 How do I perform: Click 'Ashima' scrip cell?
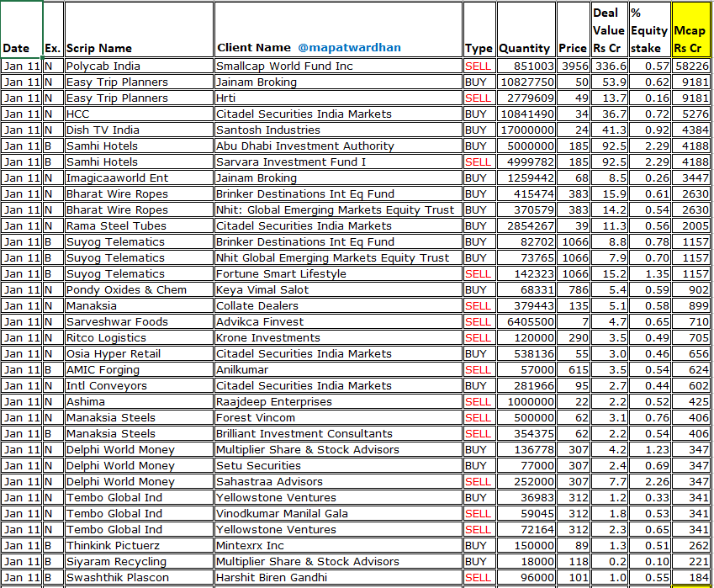coord(139,402)
